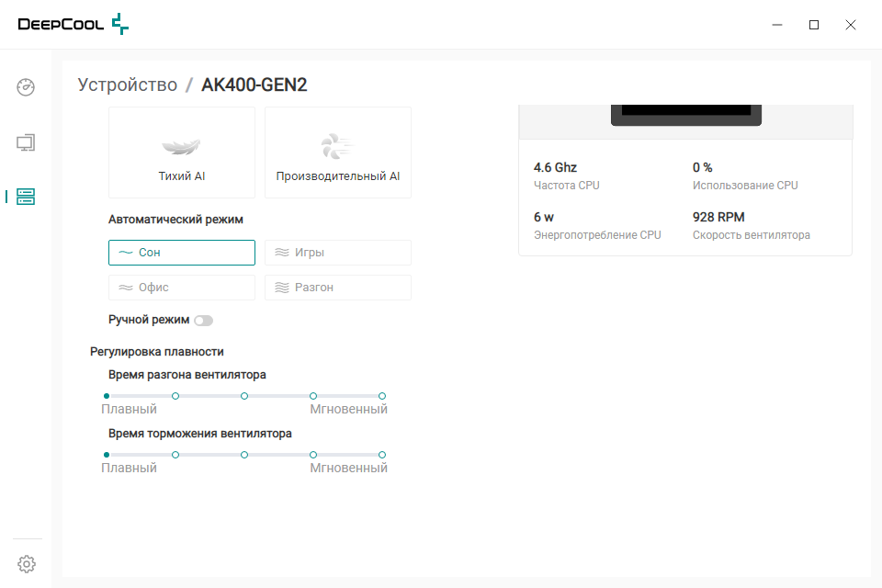Image resolution: width=882 pixels, height=588 pixels.
Task: Click the Время разгона вентилятора label
Action: point(187,375)
